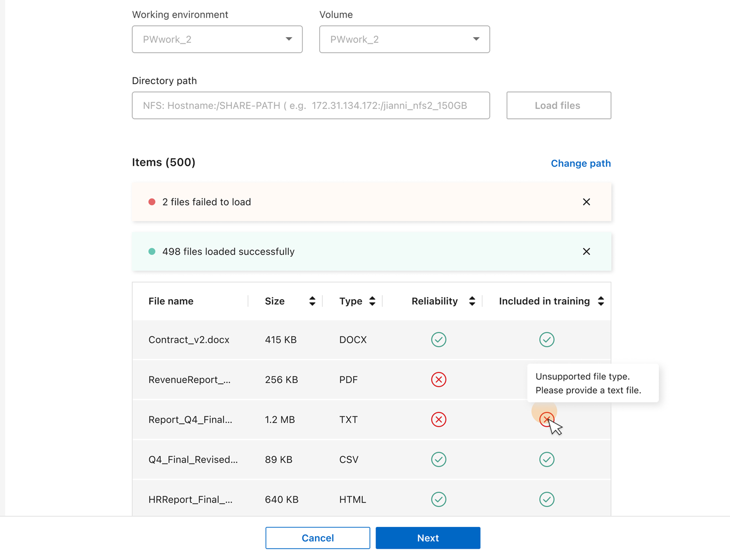The height and width of the screenshot is (560, 730).
Task: Click the Cancel button
Action: pos(317,538)
